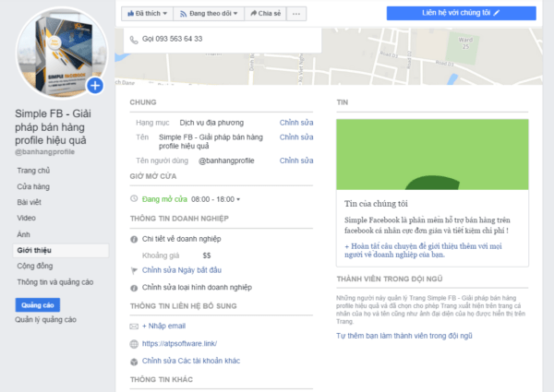Open Cửa hàng in left sidebar
Screen dimensions: 554x392
(x=33, y=186)
